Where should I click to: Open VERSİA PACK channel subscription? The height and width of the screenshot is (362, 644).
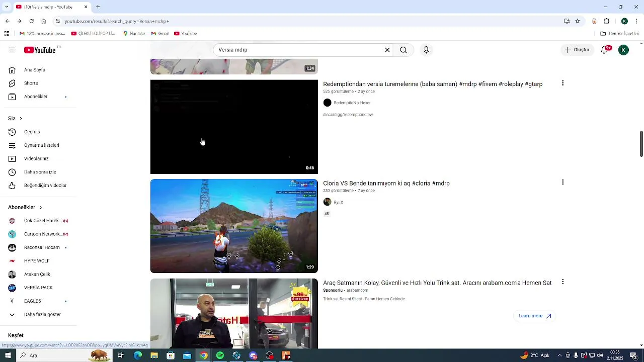38,288
